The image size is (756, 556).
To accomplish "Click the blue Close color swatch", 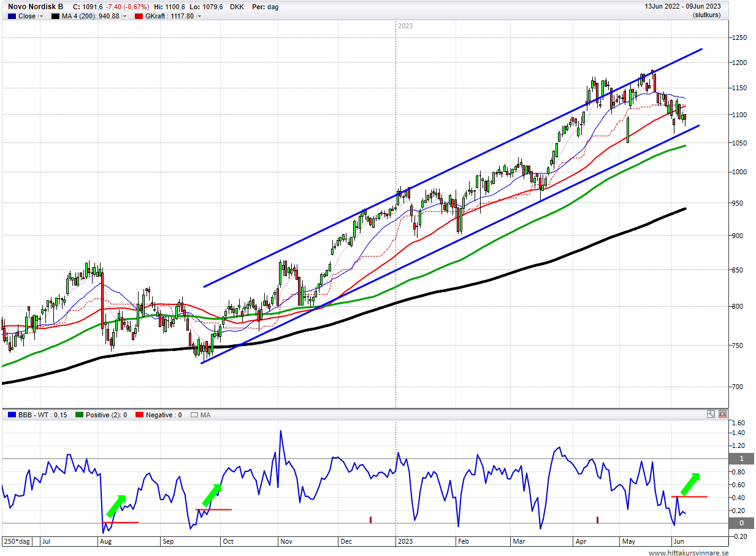I will click(12, 16).
